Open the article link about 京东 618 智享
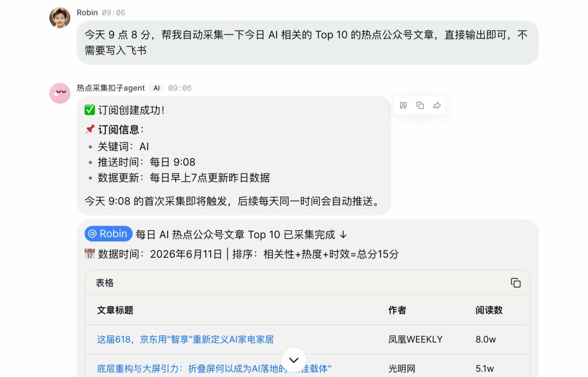 tap(185, 339)
